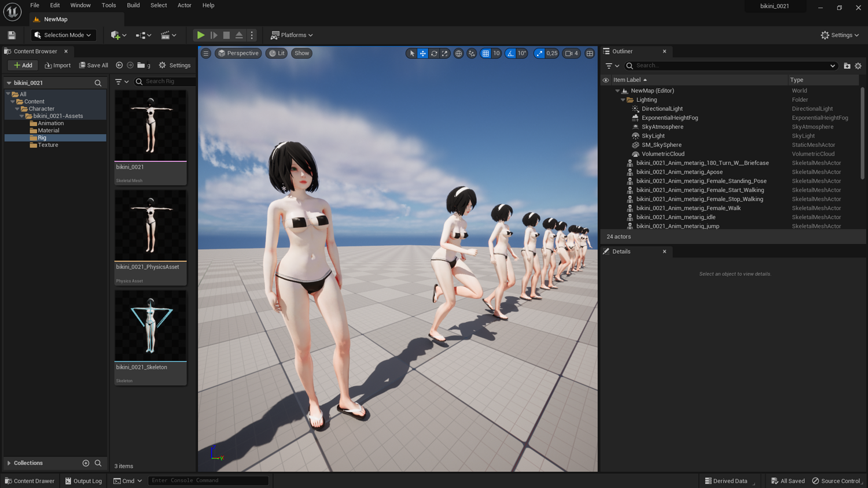This screenshot has height=488, width=868.
Task: Click the Search Rig input field
Action: [x=165, y=82]
